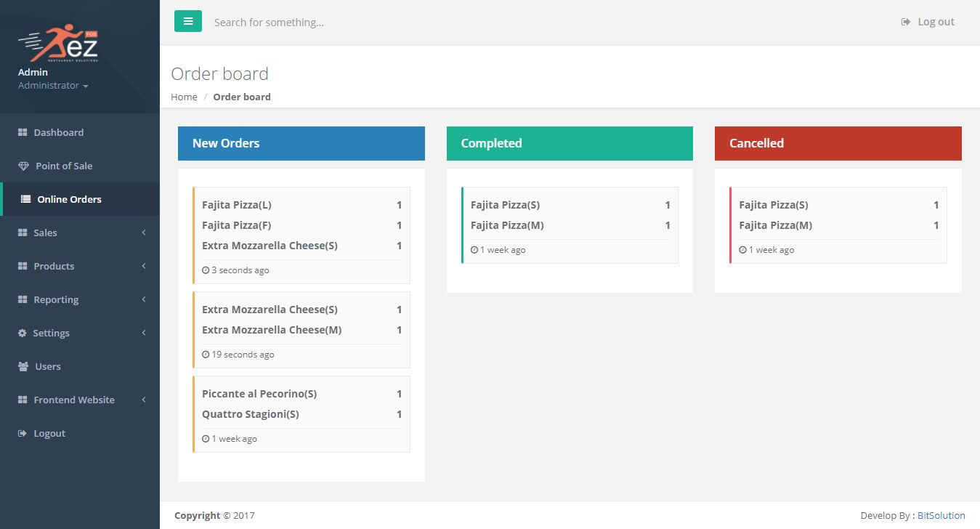Expand the Frontend Website submenu
Image resolution: width=980 pixels, height=529 pixels.
click(x=80, y=400)
